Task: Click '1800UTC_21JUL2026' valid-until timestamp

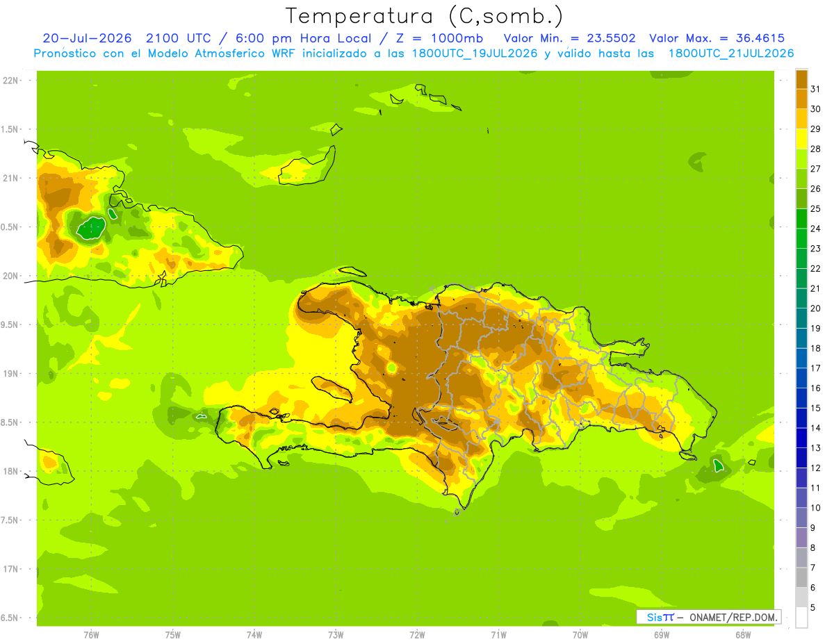Action: pos(730,53)
